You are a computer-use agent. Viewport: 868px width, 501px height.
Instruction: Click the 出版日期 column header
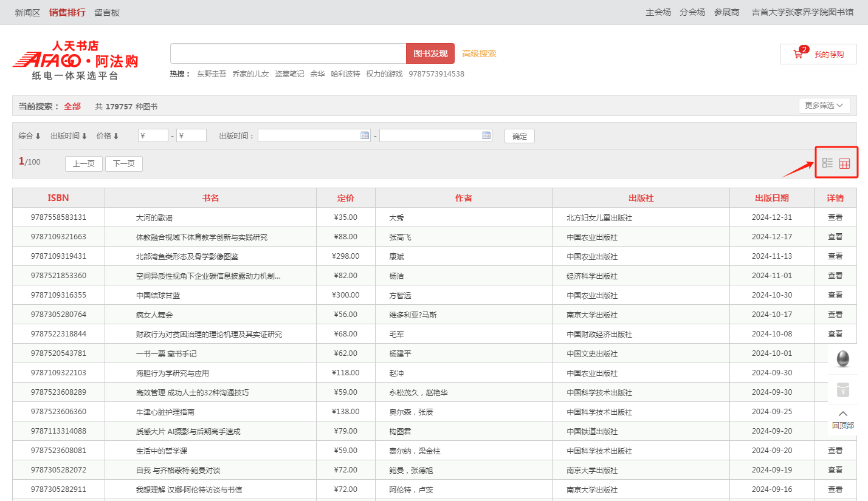pyautogui.click(x=772, y=198)
